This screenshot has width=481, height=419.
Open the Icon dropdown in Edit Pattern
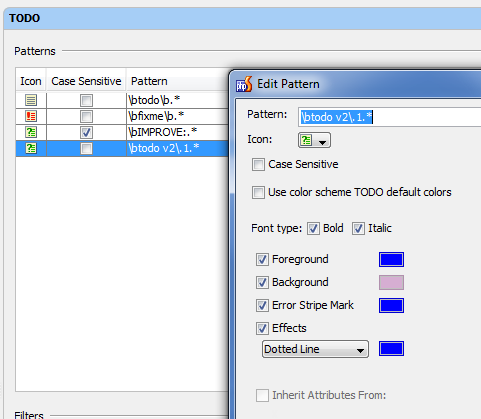click(x=314, y=140)
